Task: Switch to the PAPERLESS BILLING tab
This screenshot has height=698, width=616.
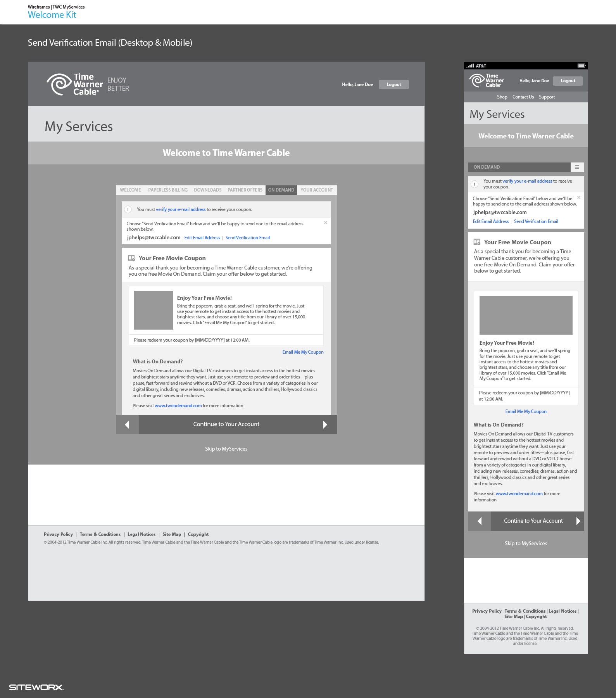Action: point(168,190)
